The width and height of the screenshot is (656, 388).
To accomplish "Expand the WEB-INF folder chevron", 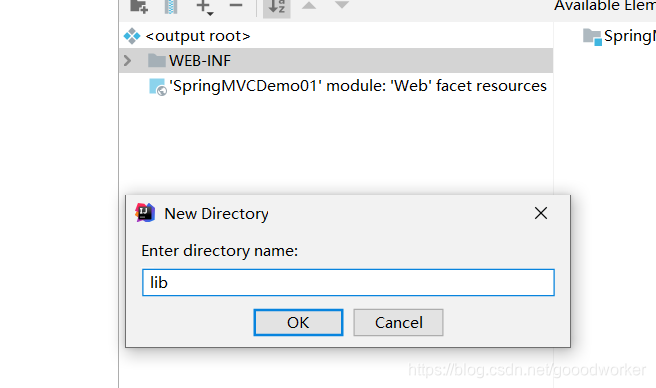I will (128, 61).
